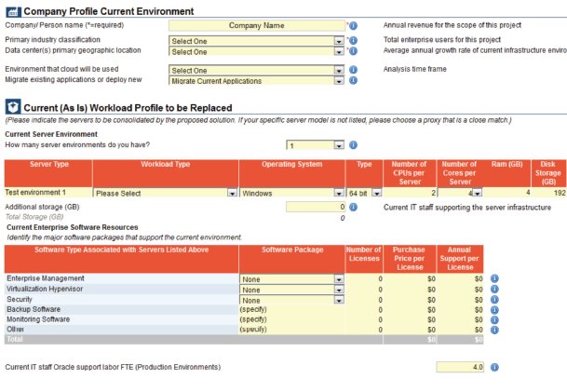Open info icon for Additional storage (GB)
Image resolution: width=567 pixels, height=392 pixels.
[x=353, y=208]
